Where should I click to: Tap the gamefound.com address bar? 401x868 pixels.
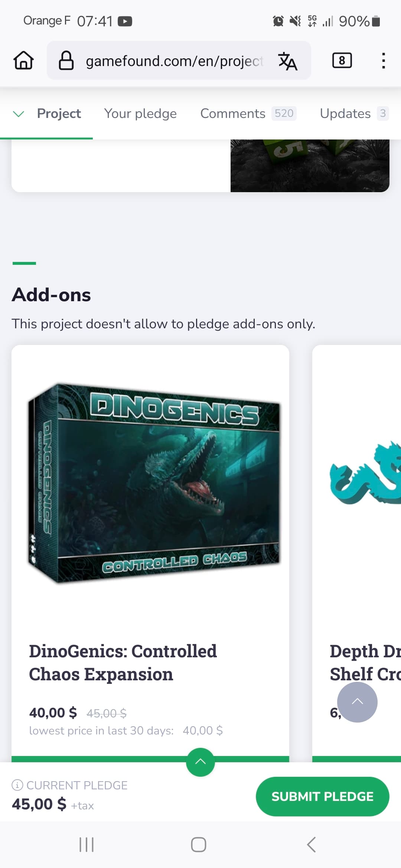coord(175,61)
